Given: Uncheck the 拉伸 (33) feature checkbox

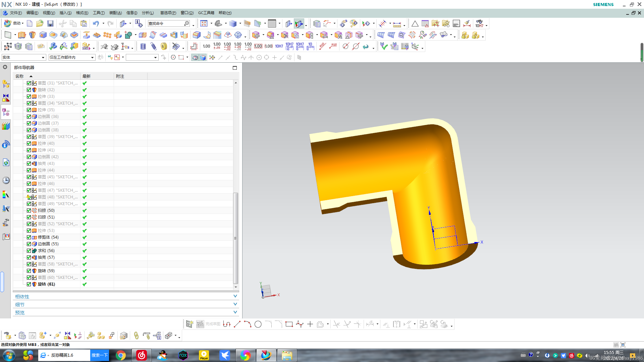Looking at the screenshot, I should (29, 97).
